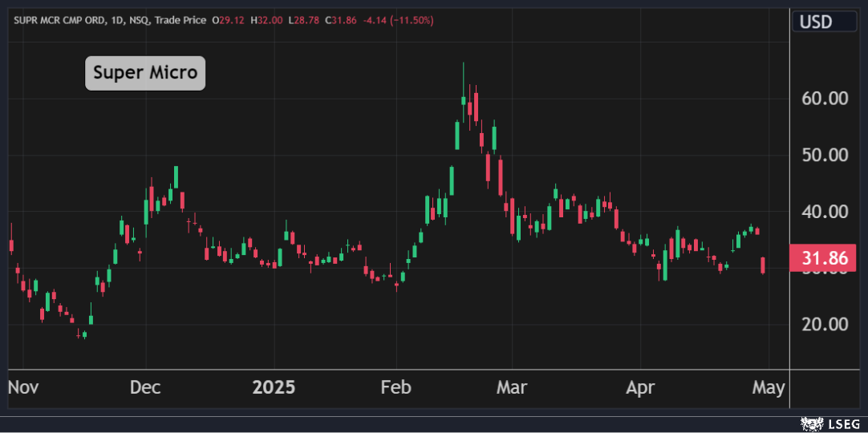Viewport: 868px width, 433px height.
Task: Select the Nov marker on time axis
Action: point(23,388)
